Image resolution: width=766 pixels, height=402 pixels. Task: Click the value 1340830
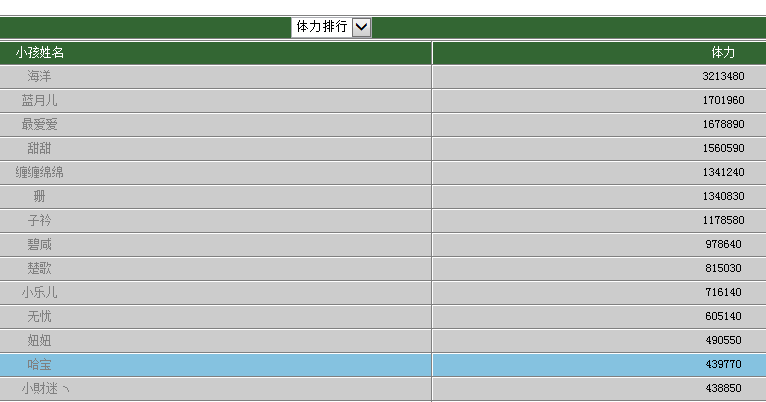click(723, 196)
